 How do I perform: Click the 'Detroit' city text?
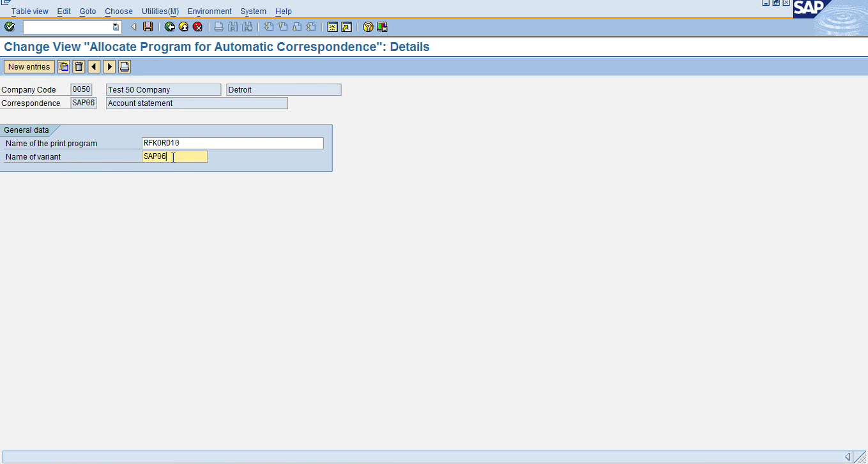coord(240,90)
